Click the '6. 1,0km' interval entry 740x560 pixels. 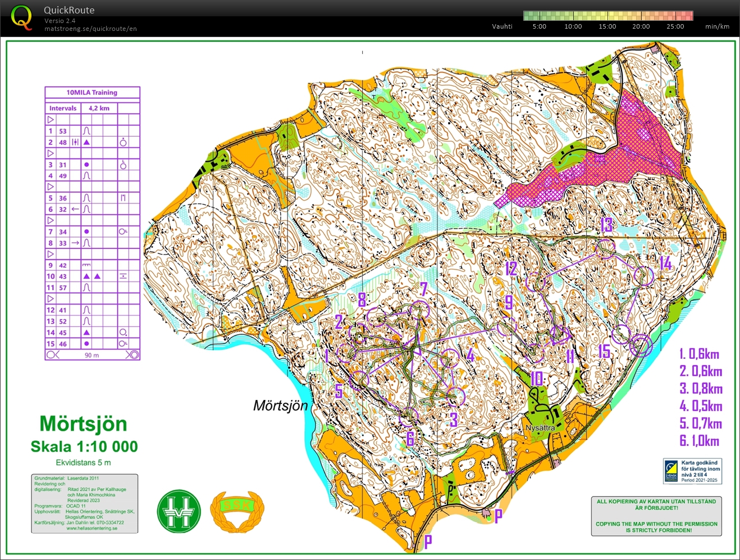click(x=700, y=441)
